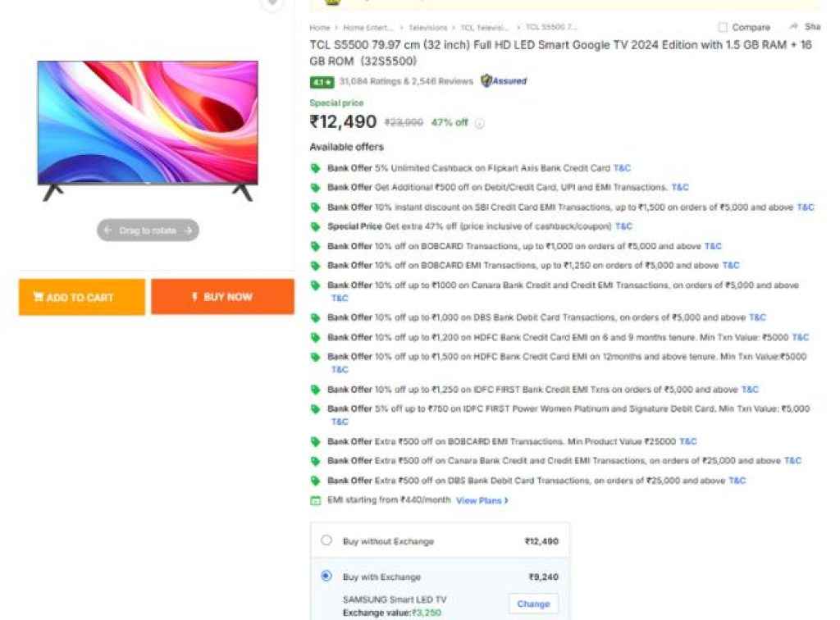Click the Share arrow icon
The width and height of the screenshot is (840, 620).
[794, 27]
